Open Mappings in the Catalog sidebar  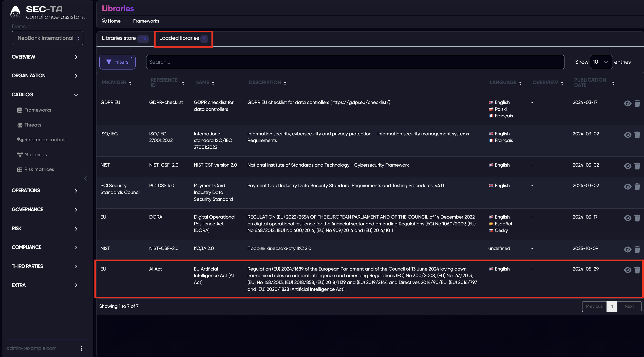coord(32,154)
